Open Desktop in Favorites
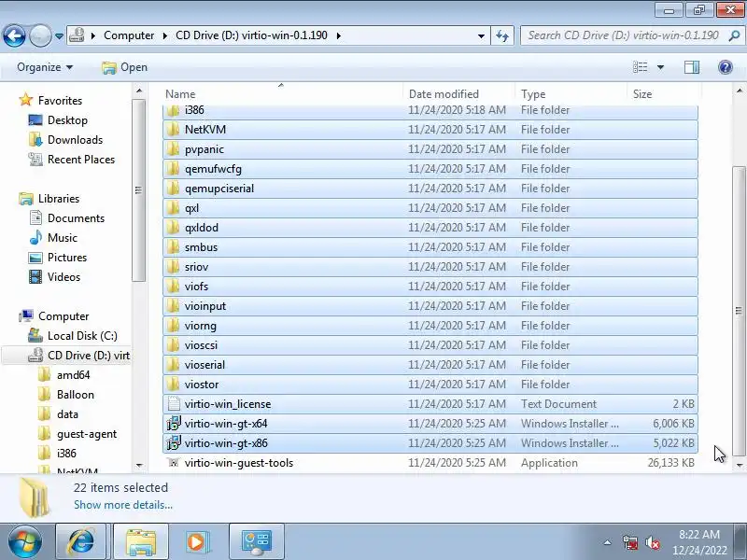747x560 pixels. [67, 120]
